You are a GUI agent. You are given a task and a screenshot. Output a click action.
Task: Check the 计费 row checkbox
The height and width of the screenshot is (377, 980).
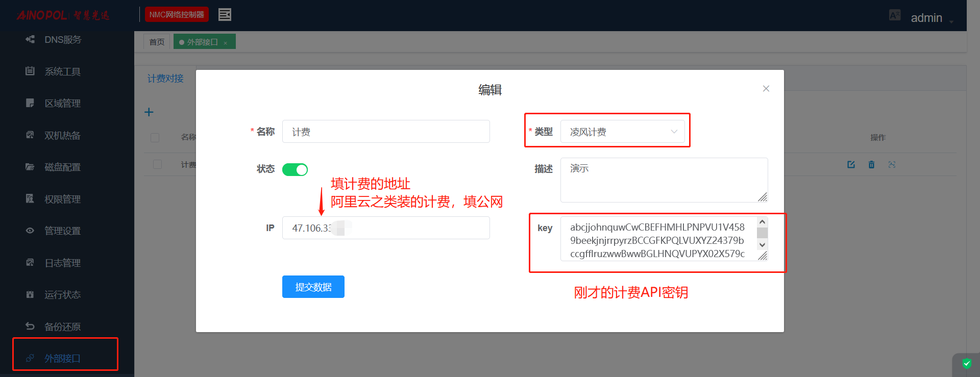tap(157, 164)
